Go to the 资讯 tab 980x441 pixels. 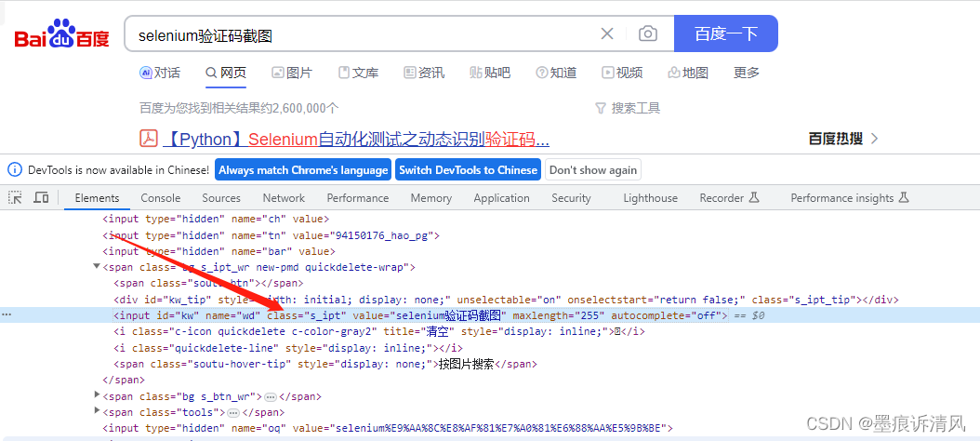point(424,73)
